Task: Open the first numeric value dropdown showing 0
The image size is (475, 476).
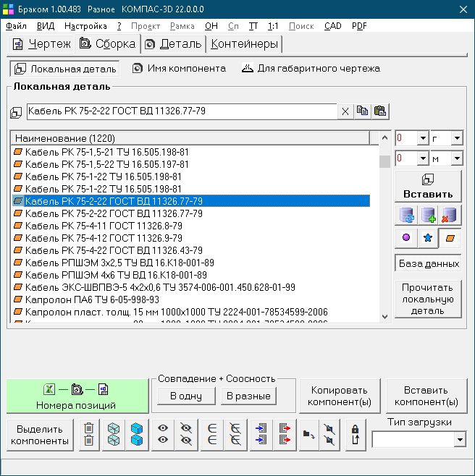Action: pos(423,138)
